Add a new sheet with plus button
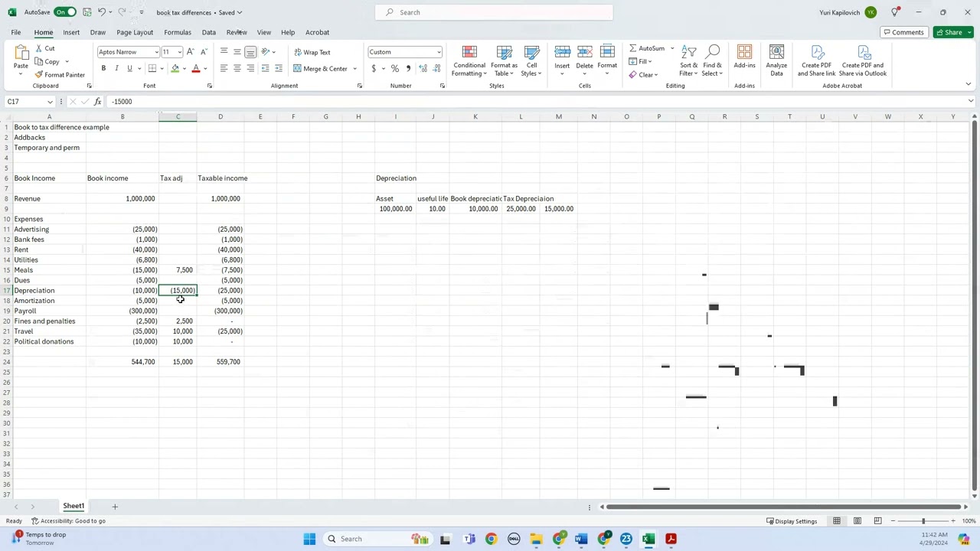Screen dimensions: 980x551 (115, 507)
